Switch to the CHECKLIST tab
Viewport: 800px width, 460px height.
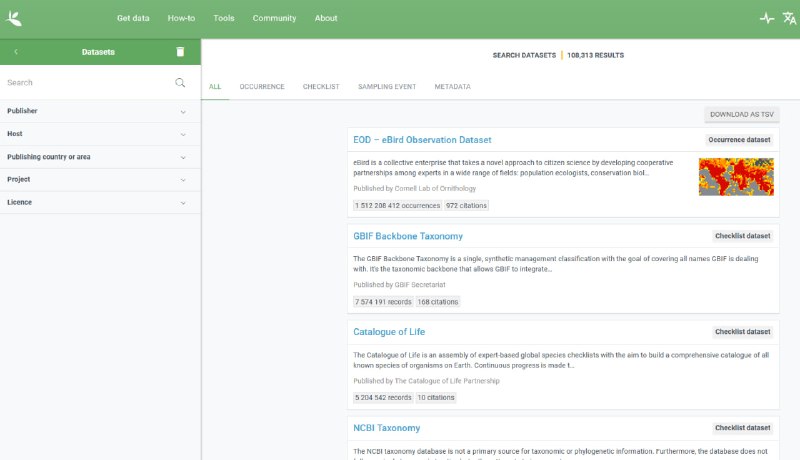point(321,87)
